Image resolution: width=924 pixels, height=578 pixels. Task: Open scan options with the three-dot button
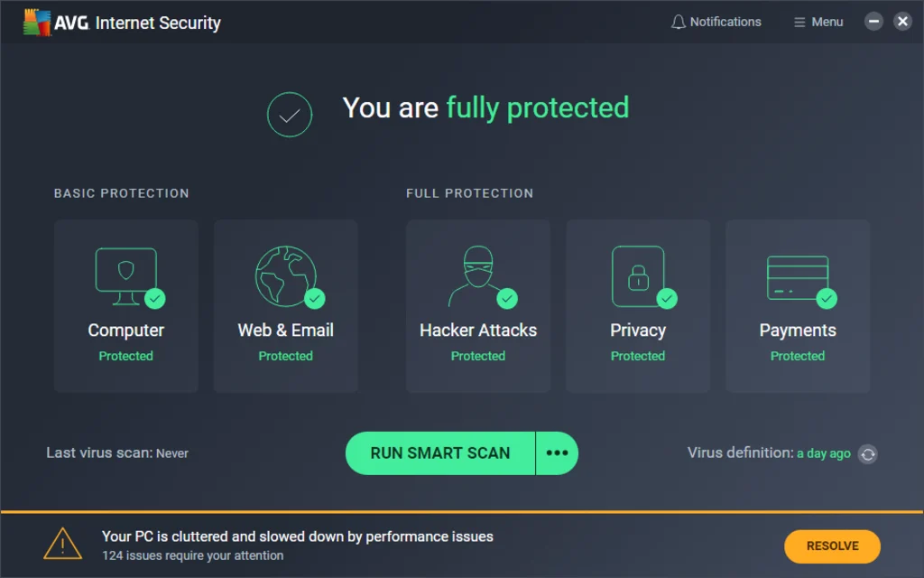click(x=557, y=452)
